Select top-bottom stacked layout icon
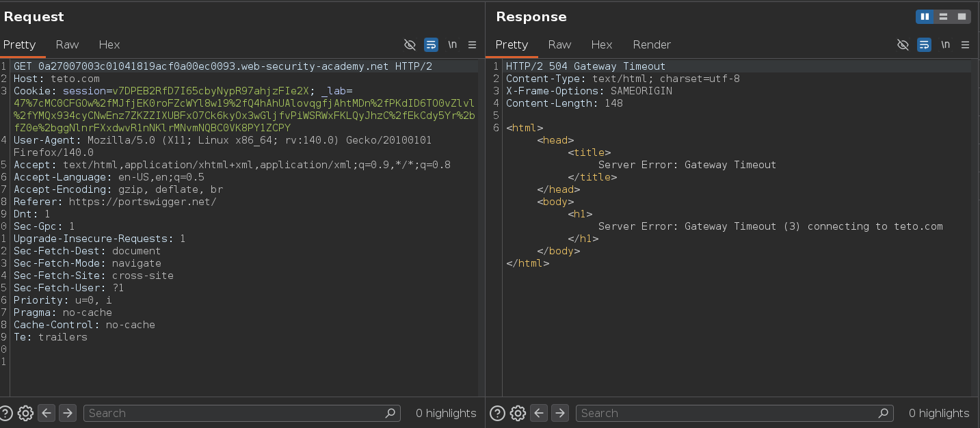This screenshot has height=428, width=980. tap(944, 16)
